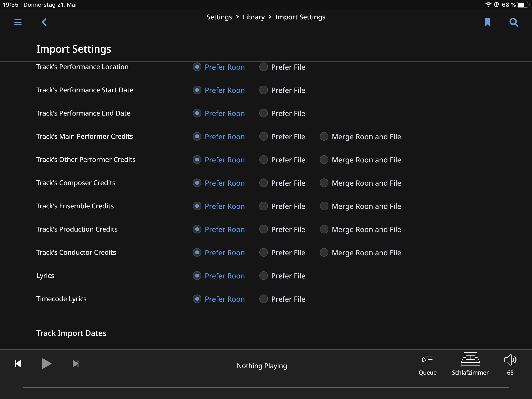Viewport: 532px width, 399px height.
Task: Select Prefer File for Track's Composer Credits
Action: (282, 183)
